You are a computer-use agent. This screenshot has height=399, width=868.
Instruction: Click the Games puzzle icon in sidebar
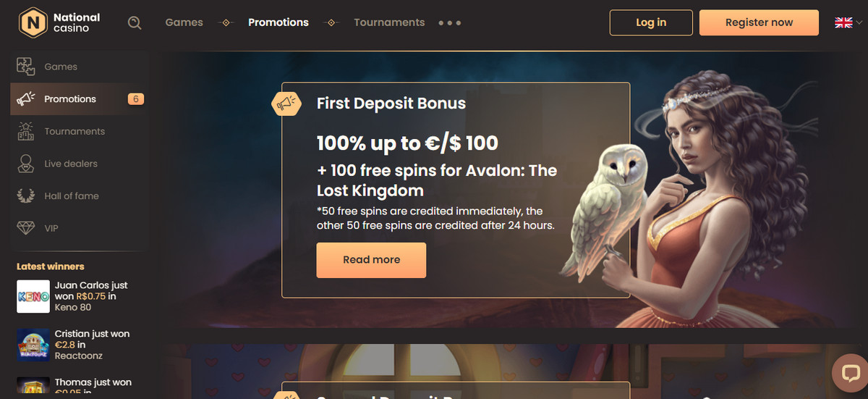[x=26, y=67]
